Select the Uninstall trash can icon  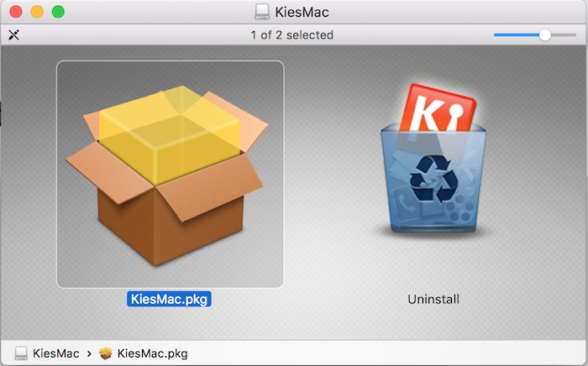[x=433, y=159]
